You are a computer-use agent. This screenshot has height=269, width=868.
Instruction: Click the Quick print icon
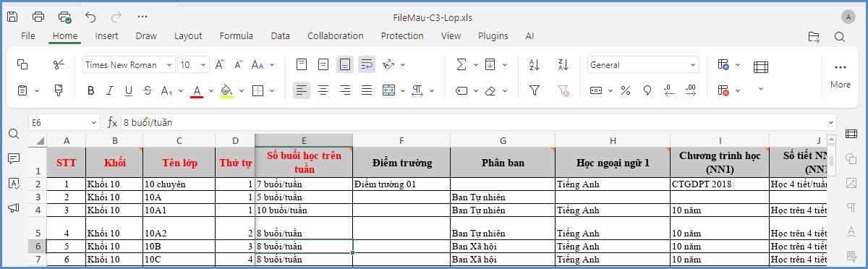pos(64,17)
